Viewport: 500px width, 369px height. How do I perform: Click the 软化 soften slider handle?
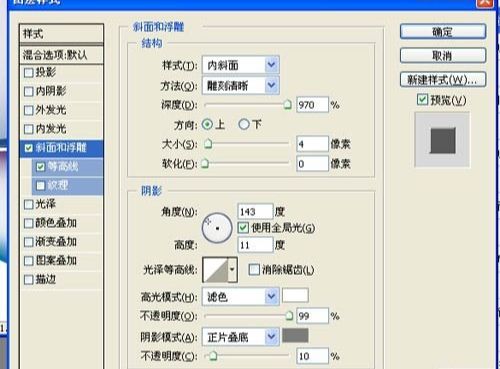pyautogui.click(x=205, y=164)
